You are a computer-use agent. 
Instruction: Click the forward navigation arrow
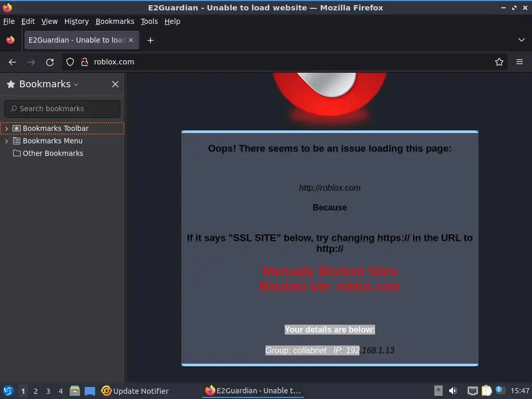[x=31, y=62]
